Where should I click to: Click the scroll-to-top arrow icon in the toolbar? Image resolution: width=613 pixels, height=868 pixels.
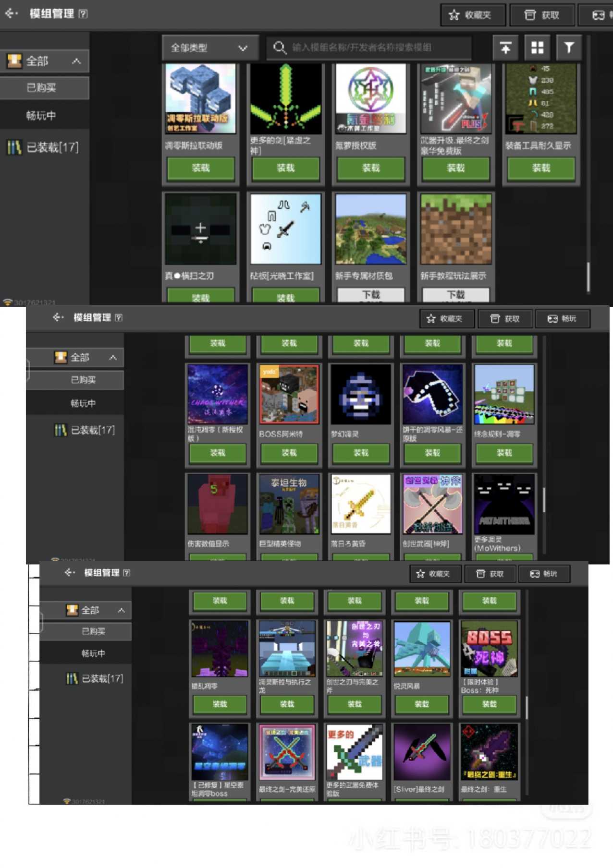click(x=505, y=48)
